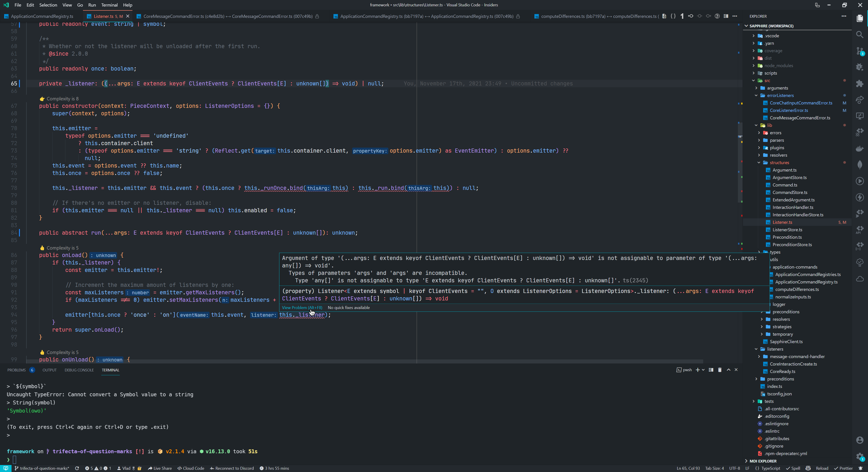Screen dimensions: 868x472
Task: Open the Terminal menu
Action: click(x=109, y=5)
